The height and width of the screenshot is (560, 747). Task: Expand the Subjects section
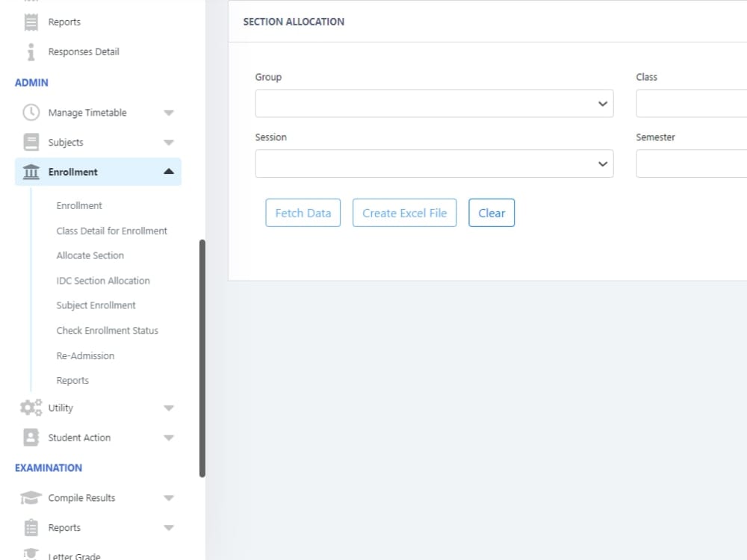coord(169,142)
